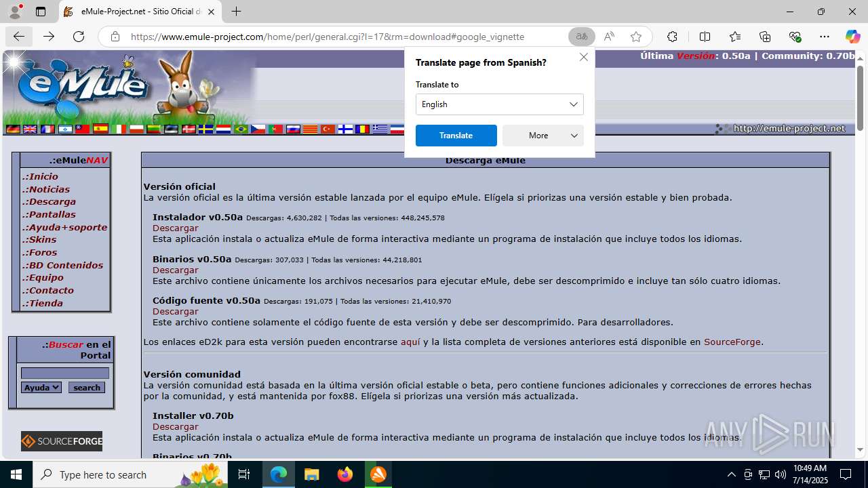Select the Czech flag language
Image resolution: width=868 pixels, height=488 pixels.
258,129
